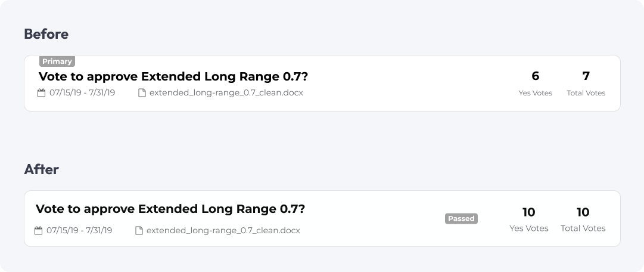Click the calendar icon in the After card
This screenshot has height=272, width=644.
(38, 230)
